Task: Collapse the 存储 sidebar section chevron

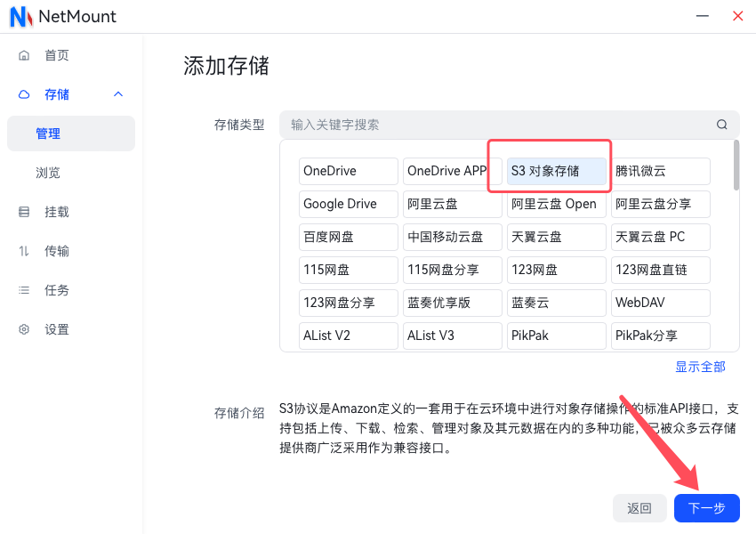Action: coord(118,94)
